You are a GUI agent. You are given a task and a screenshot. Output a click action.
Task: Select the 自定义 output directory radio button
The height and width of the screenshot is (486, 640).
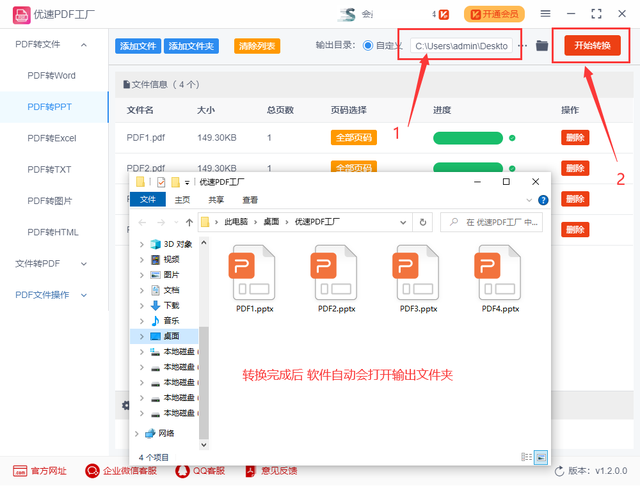click(368, 46)
